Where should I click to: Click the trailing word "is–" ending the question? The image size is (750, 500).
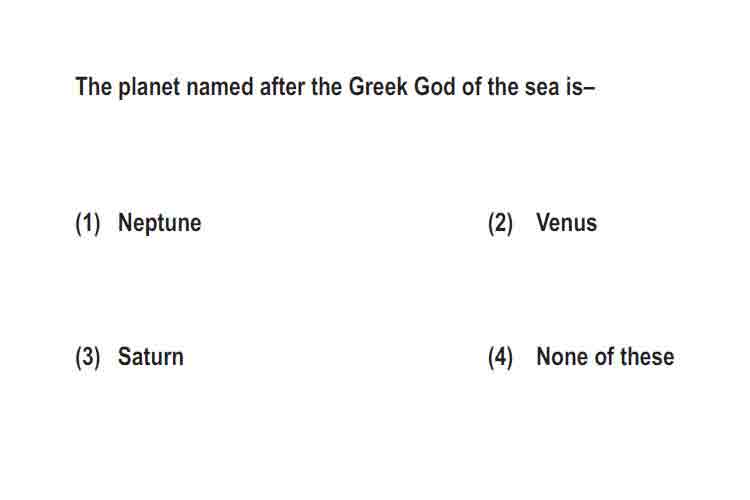point(580,87)
